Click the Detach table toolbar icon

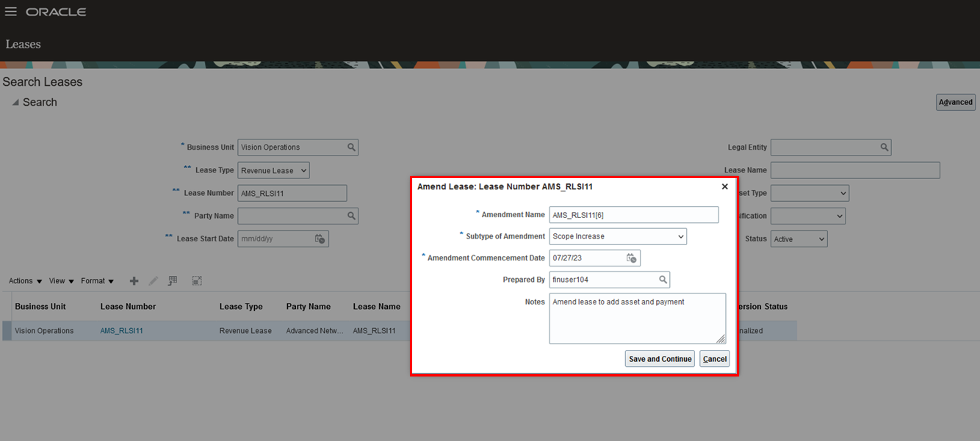[197, 281]
